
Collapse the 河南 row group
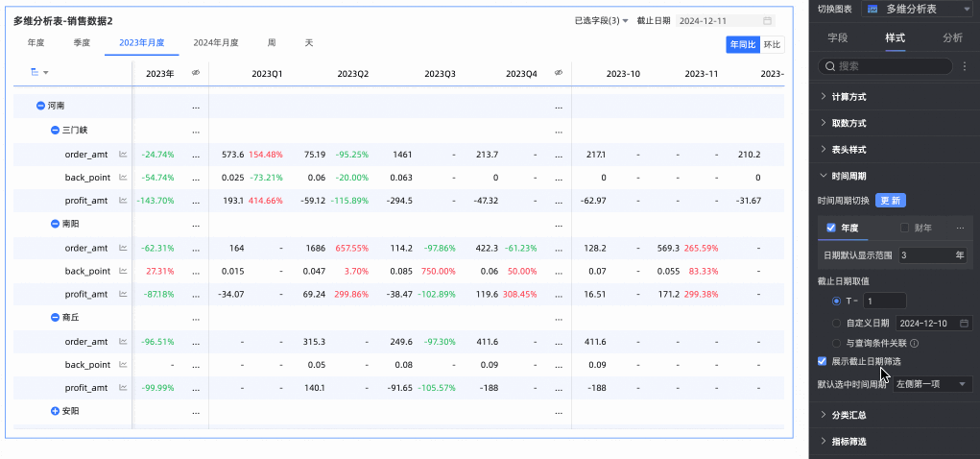[x=40, y=106]
